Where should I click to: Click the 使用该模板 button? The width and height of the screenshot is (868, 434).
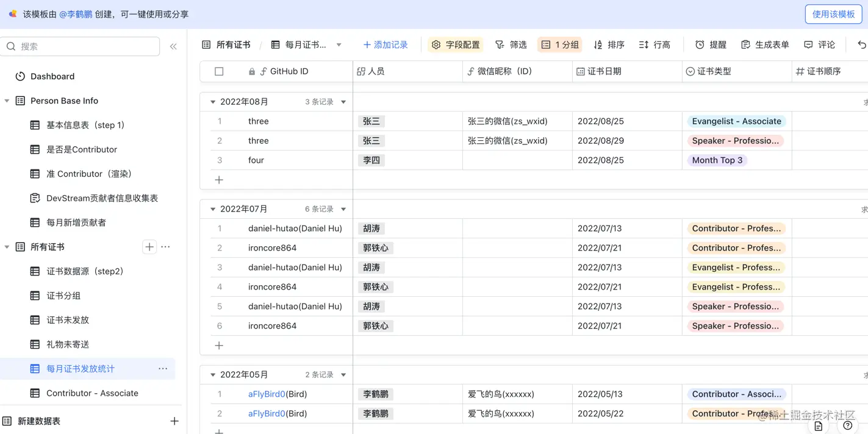pos(833,14)
